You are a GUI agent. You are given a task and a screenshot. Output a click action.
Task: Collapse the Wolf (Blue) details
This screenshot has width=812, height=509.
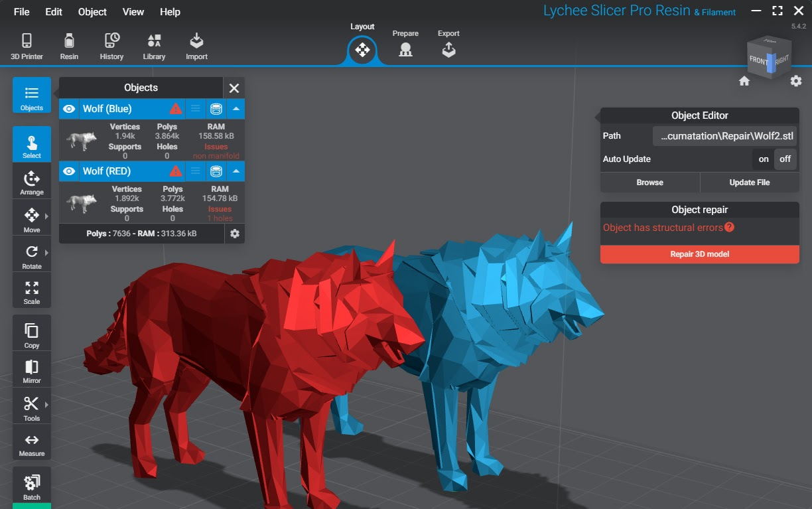click(x=236, y=109)
